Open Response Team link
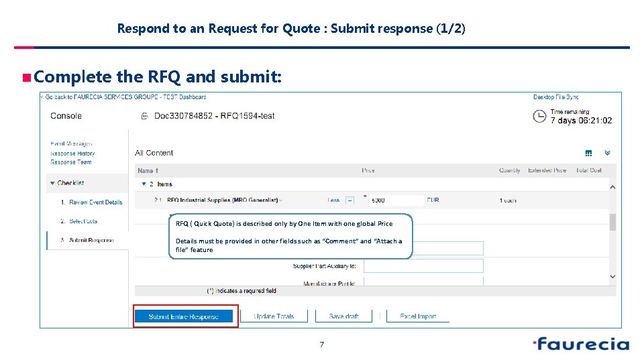The width and height of the screenshot is (644, 362). (x=70, y=162)
